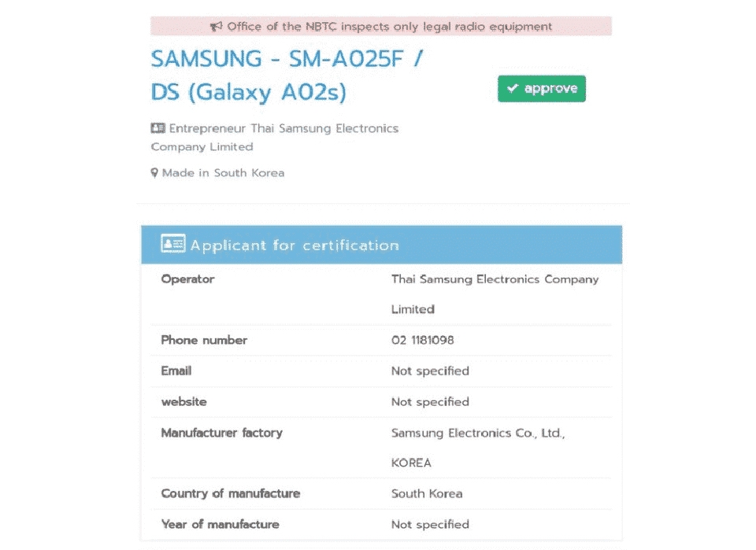Click the Company Limited text under Entrepreneur
Screen dimensions: 756x550
pyautogui.click(x=202, y=147)
